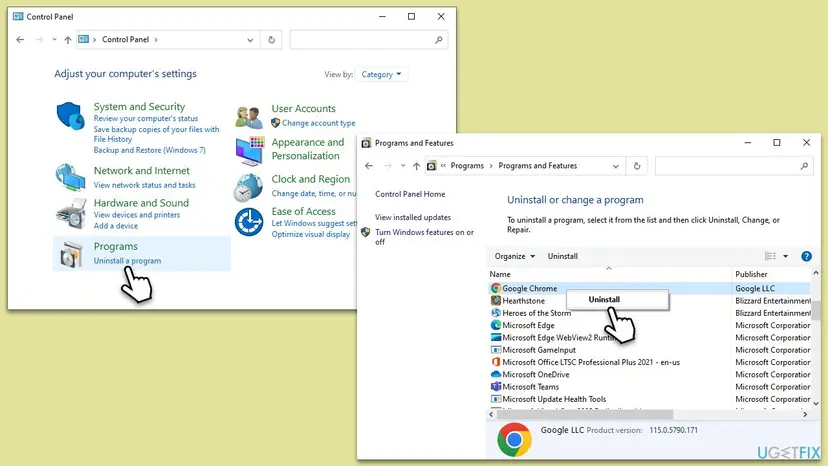Image resolution: width=828 pixels, height=466 pixels.
Task: Click the Clock and Region globe icon
Action: [x=248, y=188]
